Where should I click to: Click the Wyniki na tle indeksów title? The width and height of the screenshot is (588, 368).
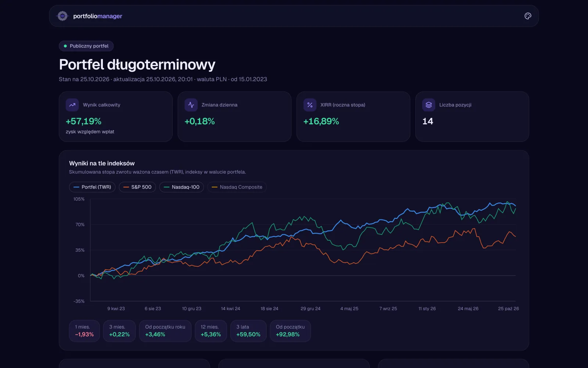point(102,163)
